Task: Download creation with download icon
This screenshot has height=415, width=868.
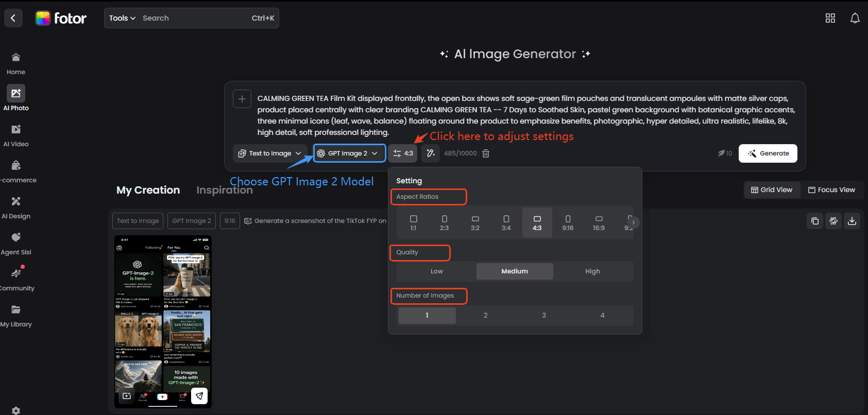Action: (x=852, y=221)
